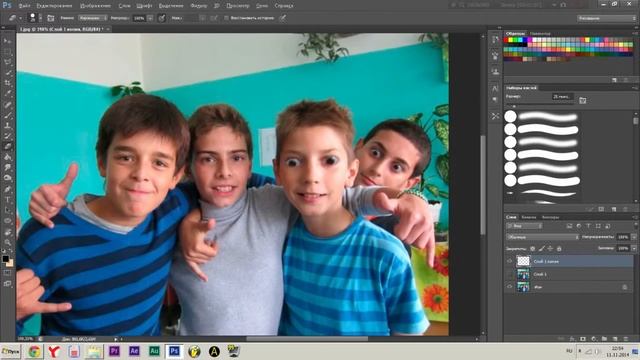Open the layer filter kind dropdown
Screen dimensions: 640x360
pos(524,226)
